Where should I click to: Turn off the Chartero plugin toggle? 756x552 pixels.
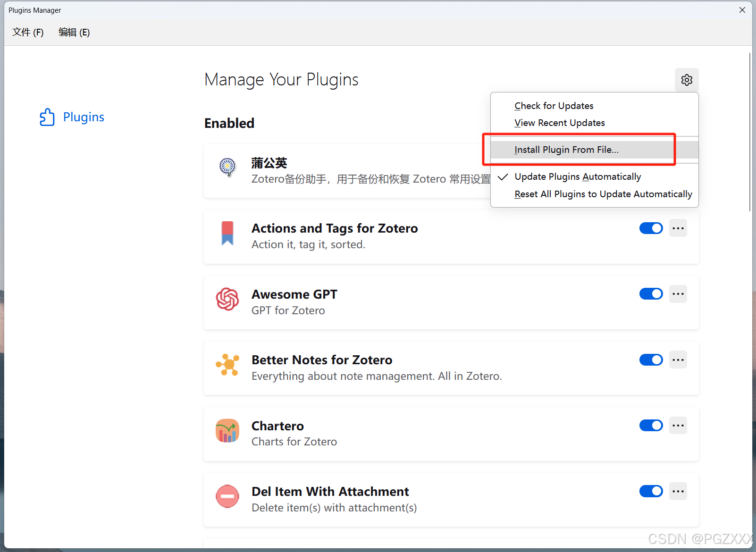(651, 426)
